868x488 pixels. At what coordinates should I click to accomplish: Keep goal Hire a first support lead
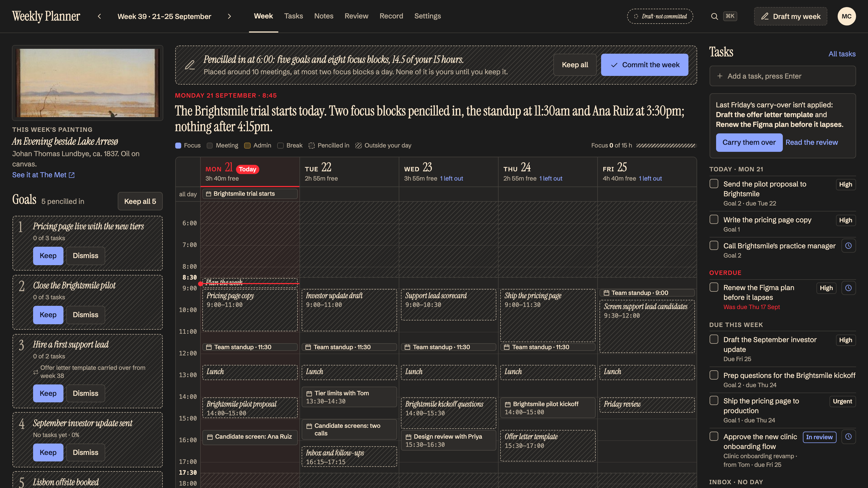coord(48,393)
